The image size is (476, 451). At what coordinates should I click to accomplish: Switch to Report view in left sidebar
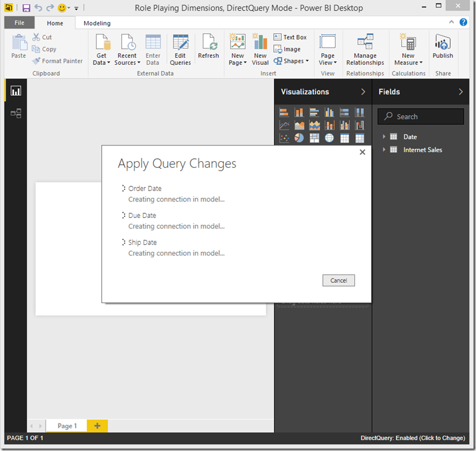16,91
